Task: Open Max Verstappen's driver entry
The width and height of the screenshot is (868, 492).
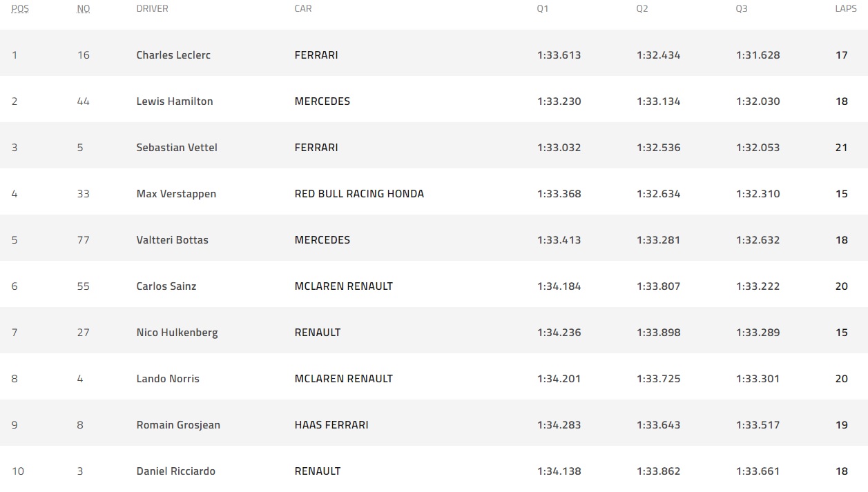Action: point(176,194)
